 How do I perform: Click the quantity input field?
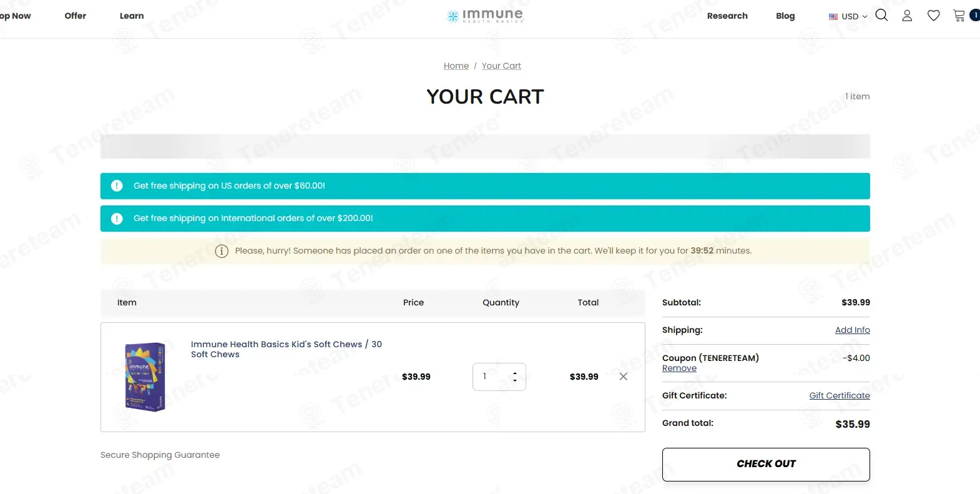point(499,377)
